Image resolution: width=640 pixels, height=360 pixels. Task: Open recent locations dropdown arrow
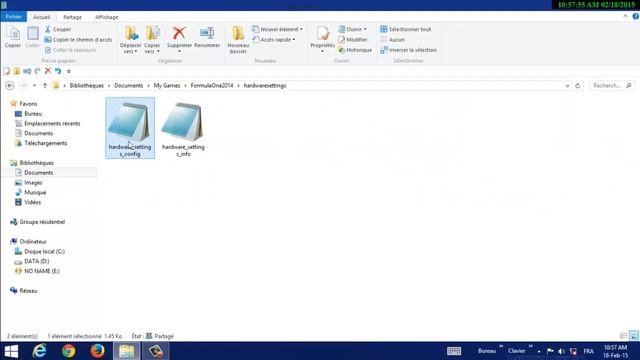(34, 86)
